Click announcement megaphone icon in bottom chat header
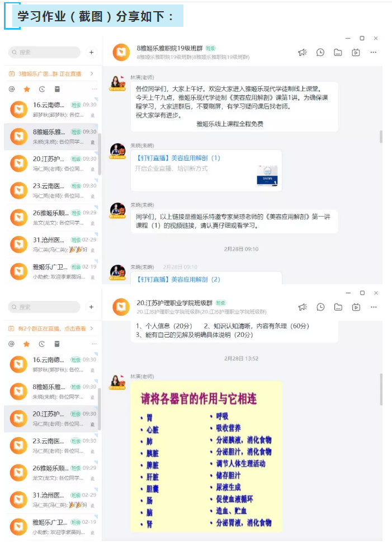The height and width of the screenshot is (544, 392). click(303, 307)
